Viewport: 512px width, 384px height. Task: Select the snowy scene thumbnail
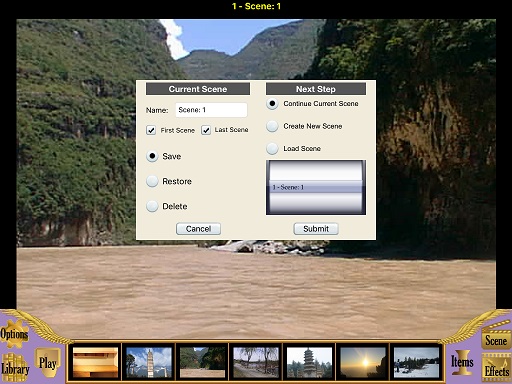(x=416, y=362)
